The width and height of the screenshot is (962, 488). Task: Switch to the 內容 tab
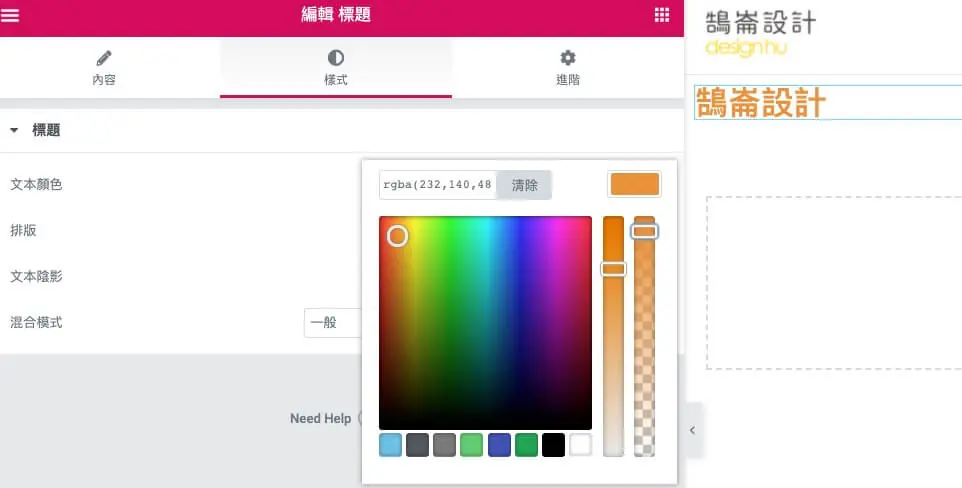(104, 68)
